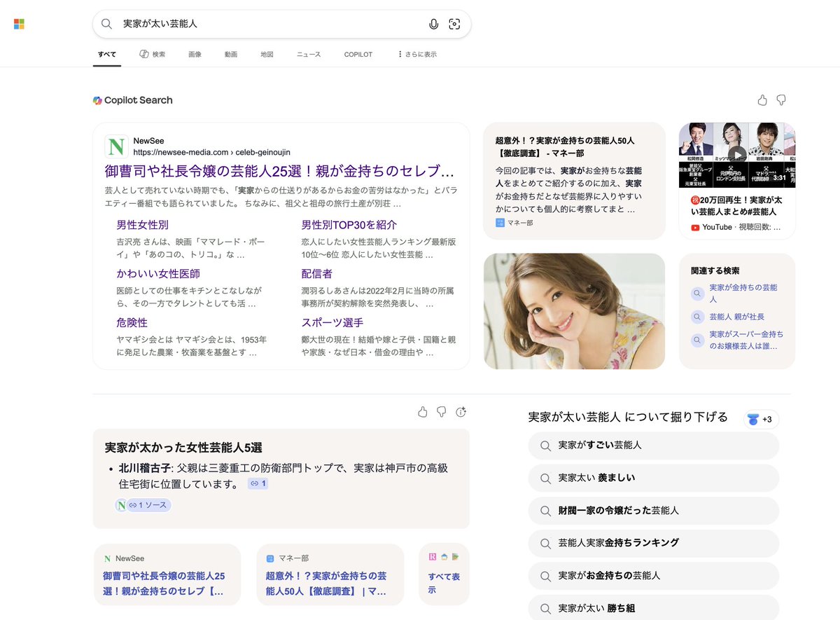
Task: Like the 実家が太かった女性芸能人5選 answer
Action: tap(422, 412)
